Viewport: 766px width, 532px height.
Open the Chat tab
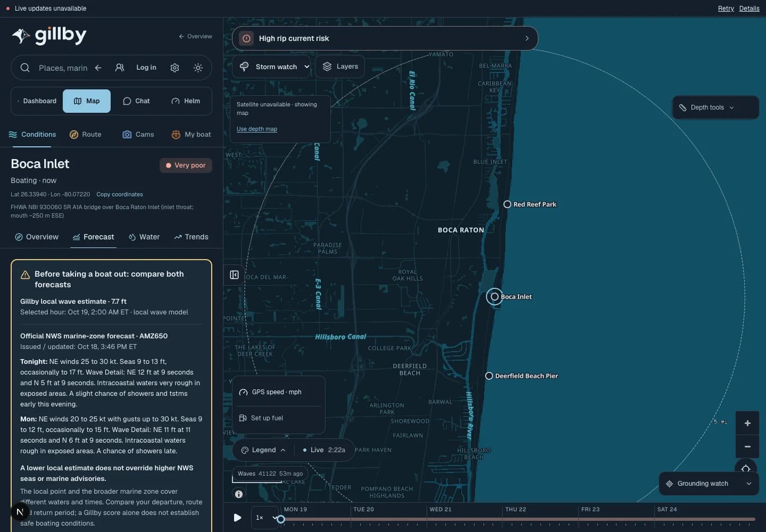(136, 101)
